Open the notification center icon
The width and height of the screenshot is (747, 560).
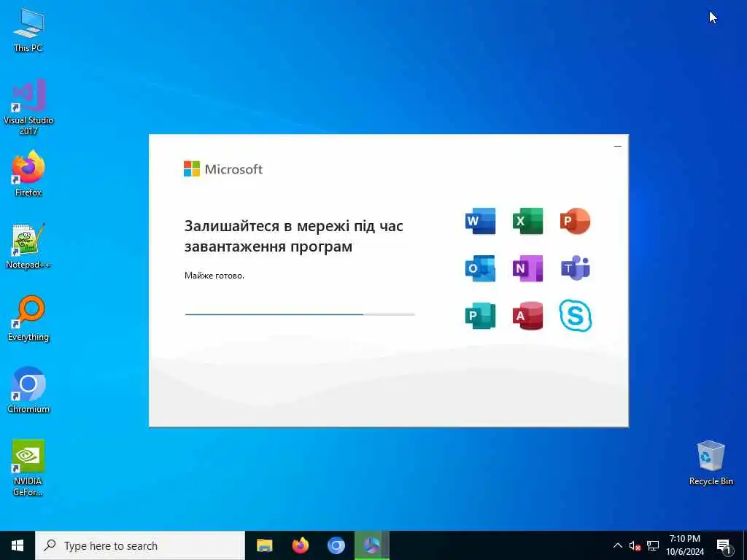[724, 545]
